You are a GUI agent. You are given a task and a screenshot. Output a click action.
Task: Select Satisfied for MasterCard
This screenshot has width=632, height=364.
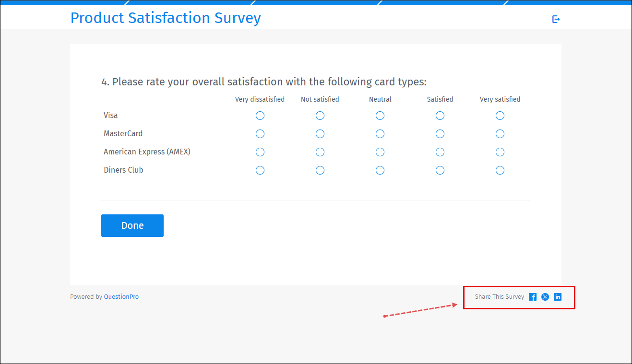click(440, 134)
